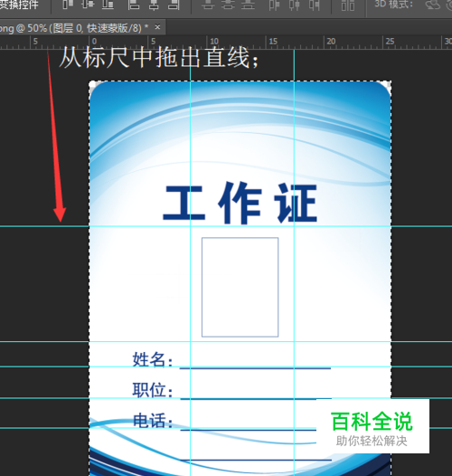This screenshot has height=476, width=452.
Task: Align top edges of layers
Action: [x=68, y=4]
